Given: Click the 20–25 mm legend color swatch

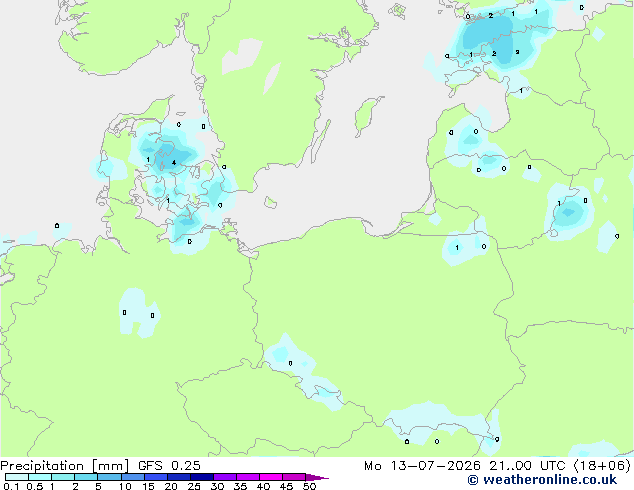Looking at the screenshot, I should point(179,477).
